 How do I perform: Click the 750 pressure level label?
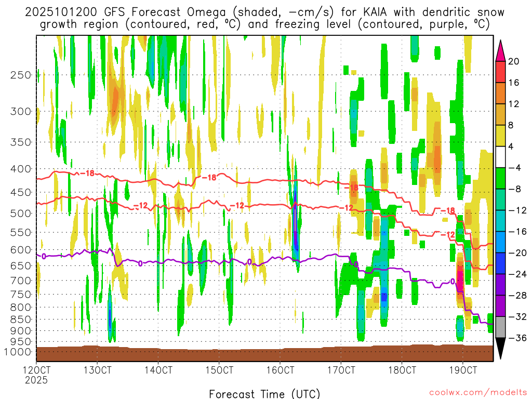pyautogui.click(x=21, y=295)
